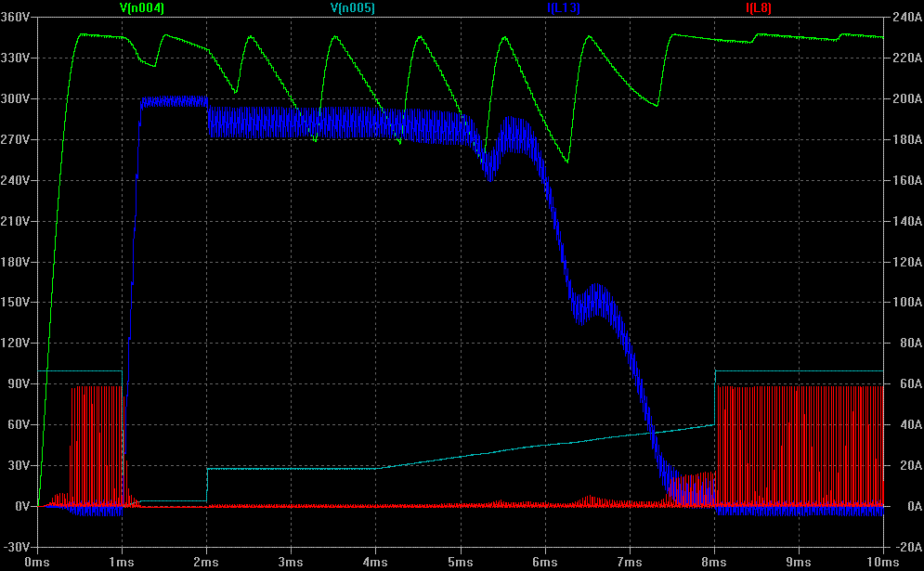Click the 330V left axis label
924x571 pixels.
click(16, 58)
